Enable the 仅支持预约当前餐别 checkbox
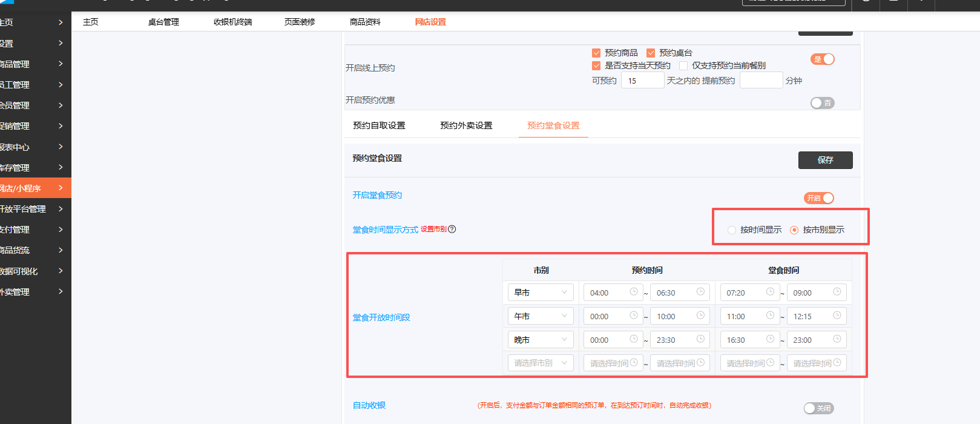The height and width of the screenshot is (424, 980). 683,65
